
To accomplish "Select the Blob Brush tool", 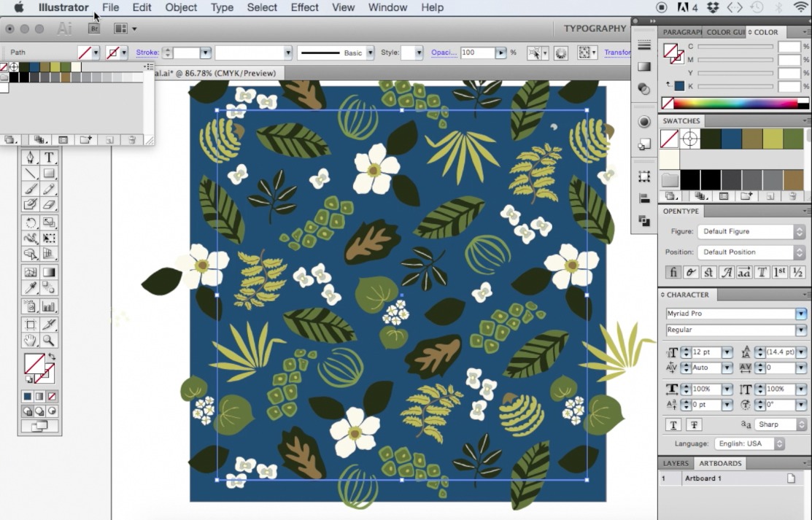I will tap(30, 205).
